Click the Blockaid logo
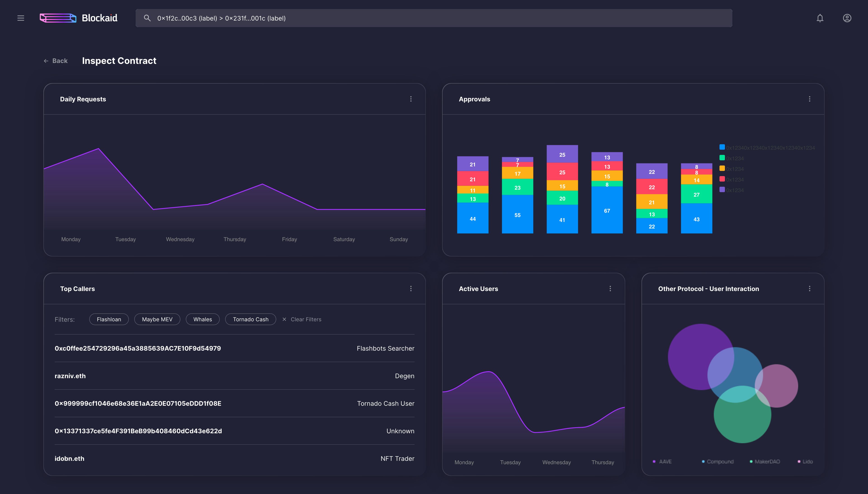 [78, 18]
